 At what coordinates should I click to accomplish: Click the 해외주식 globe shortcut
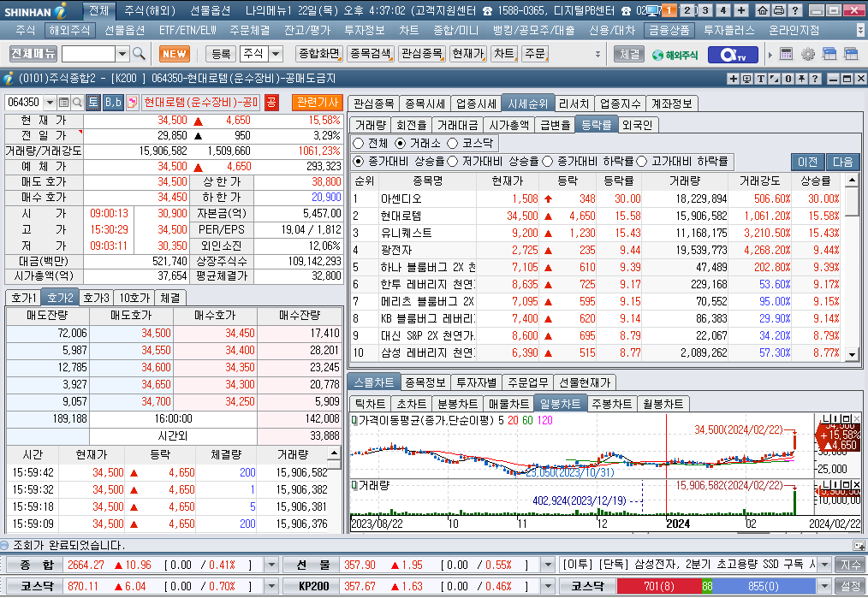click(x=675, y=54)
